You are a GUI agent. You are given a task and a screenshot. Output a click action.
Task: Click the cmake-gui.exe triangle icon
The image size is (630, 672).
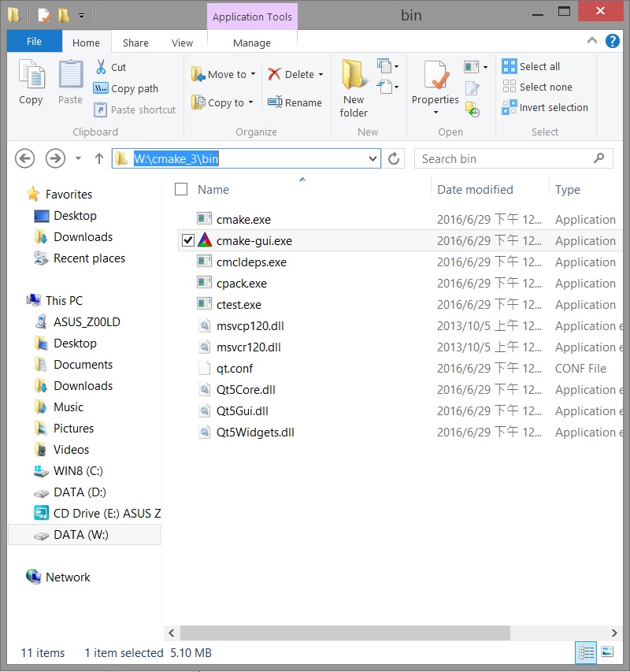(x=205, y=240)
